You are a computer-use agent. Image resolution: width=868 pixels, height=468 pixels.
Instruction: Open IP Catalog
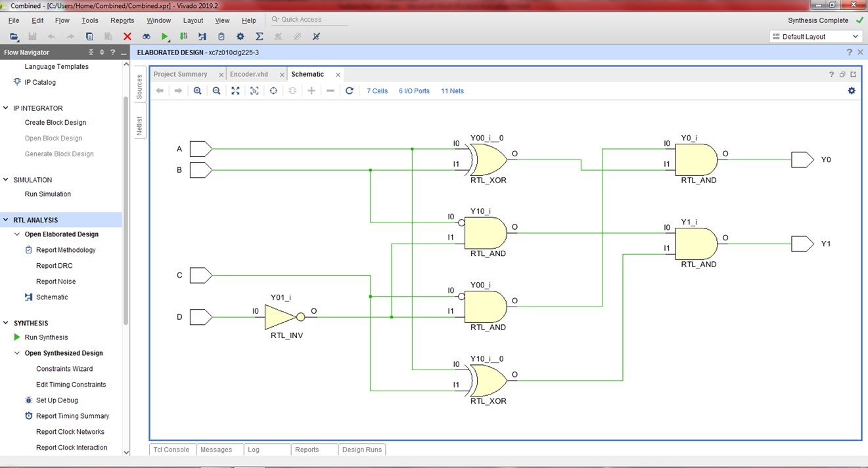40,83
